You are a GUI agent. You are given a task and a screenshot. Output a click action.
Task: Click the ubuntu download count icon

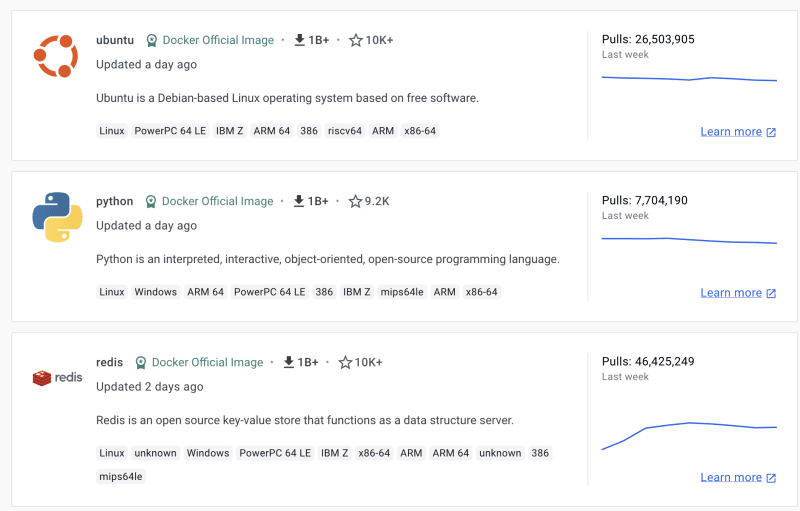299,40
